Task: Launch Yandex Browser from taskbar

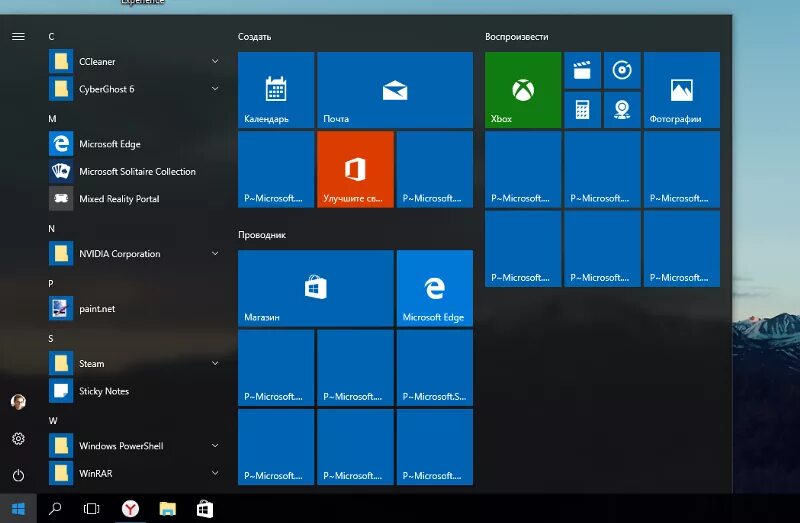Action: pyautogui.click(x=131, y=509)
